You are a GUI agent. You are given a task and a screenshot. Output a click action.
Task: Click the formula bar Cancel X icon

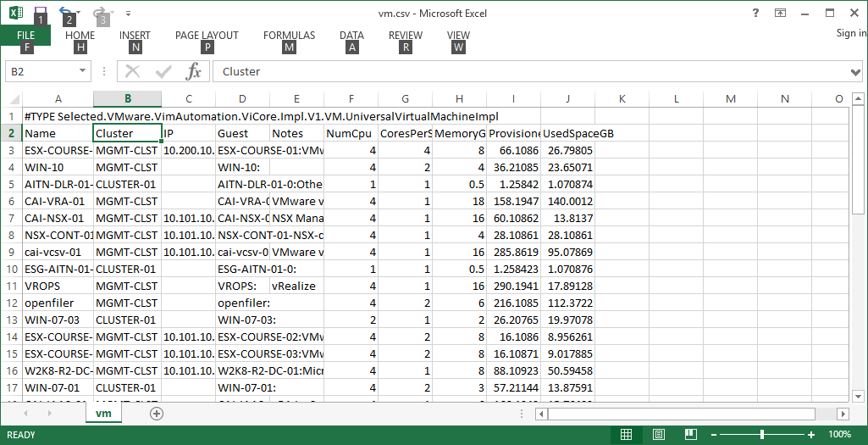133,71
